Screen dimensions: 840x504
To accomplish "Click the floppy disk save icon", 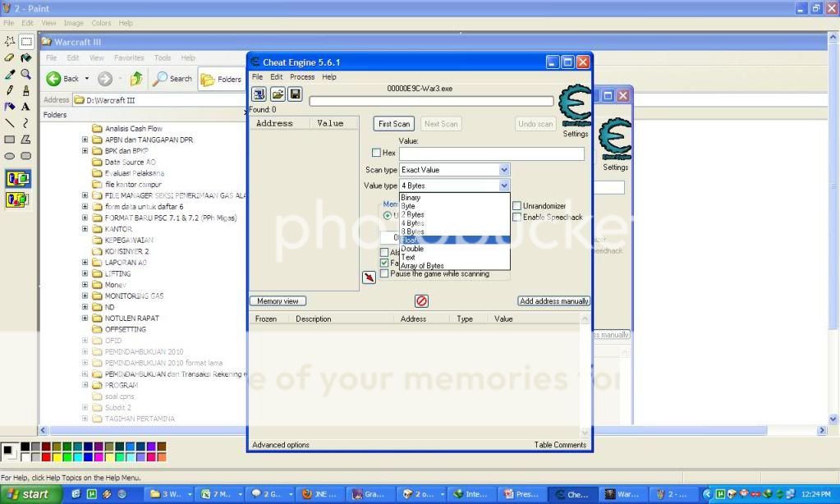I will click(295, 94).
